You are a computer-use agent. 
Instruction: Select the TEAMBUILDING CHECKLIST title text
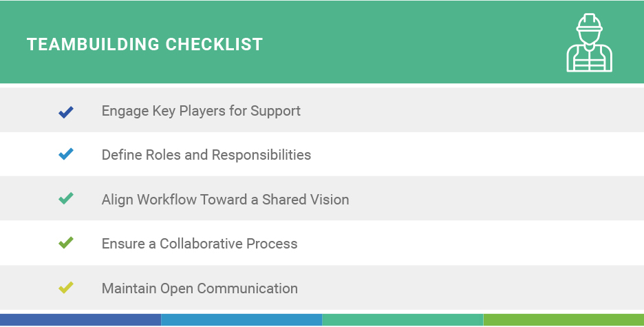tap(144, 44)
